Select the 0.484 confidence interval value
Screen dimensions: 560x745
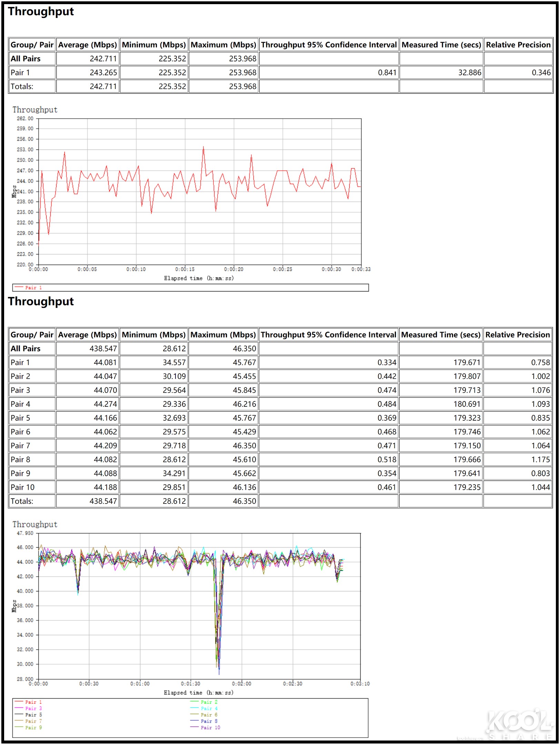point(387,404)
